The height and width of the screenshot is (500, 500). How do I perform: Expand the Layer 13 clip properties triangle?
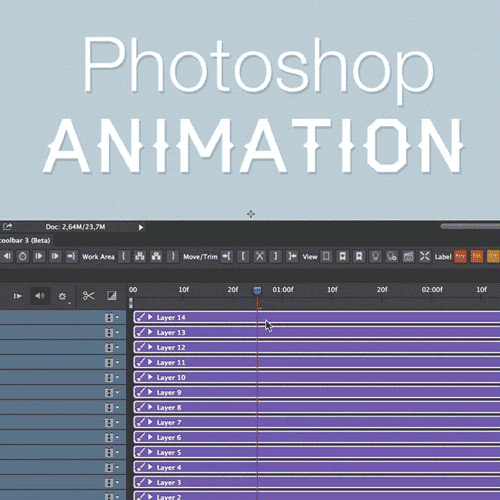(x=150, y=332)
